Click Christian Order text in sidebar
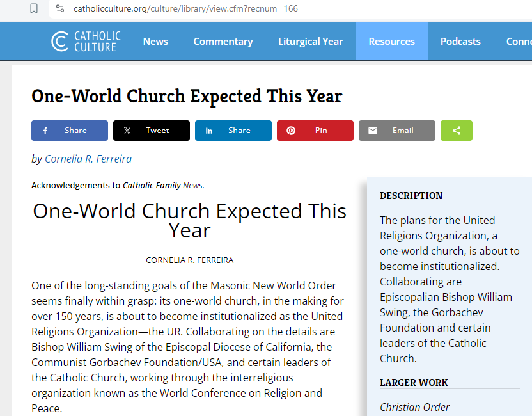Image resolution: width=532 pixels, height=416 pixels. [x=414, y=407]
